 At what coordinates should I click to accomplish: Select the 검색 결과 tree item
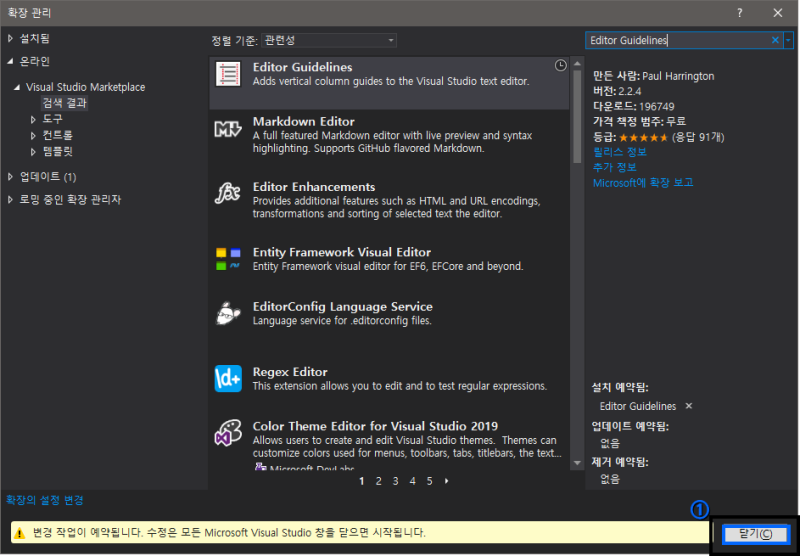pos(64,103)
